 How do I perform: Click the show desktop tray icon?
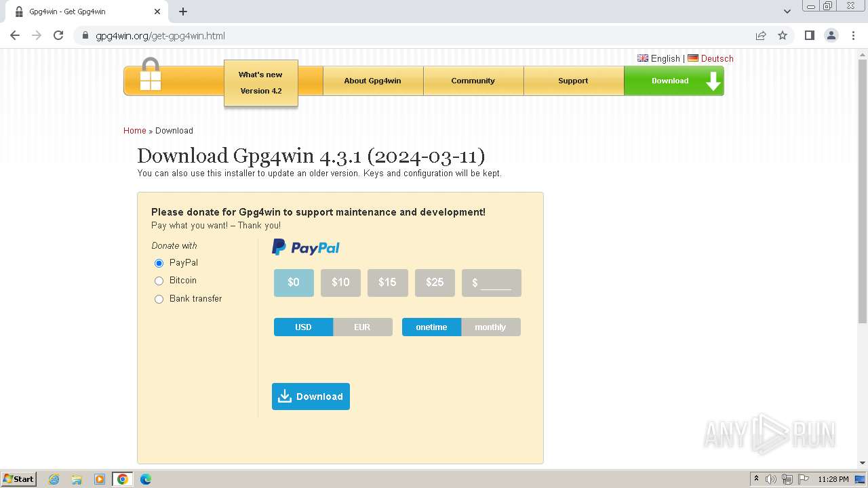860,479
